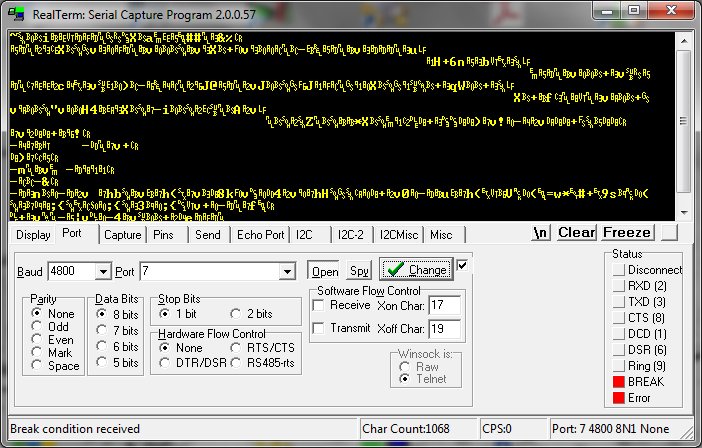The image size is (702, 448).
Task: Click the Ring (9) status indicator
Action: point(619,366)
